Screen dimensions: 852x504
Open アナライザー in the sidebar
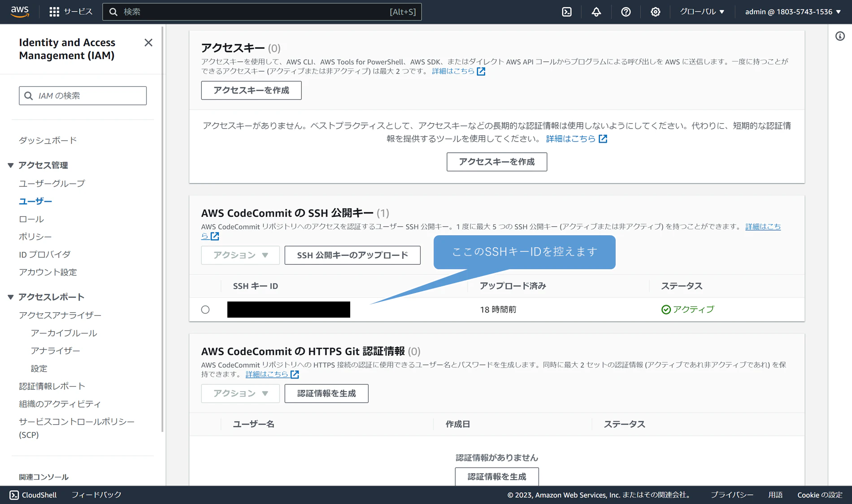click(56, 351)
